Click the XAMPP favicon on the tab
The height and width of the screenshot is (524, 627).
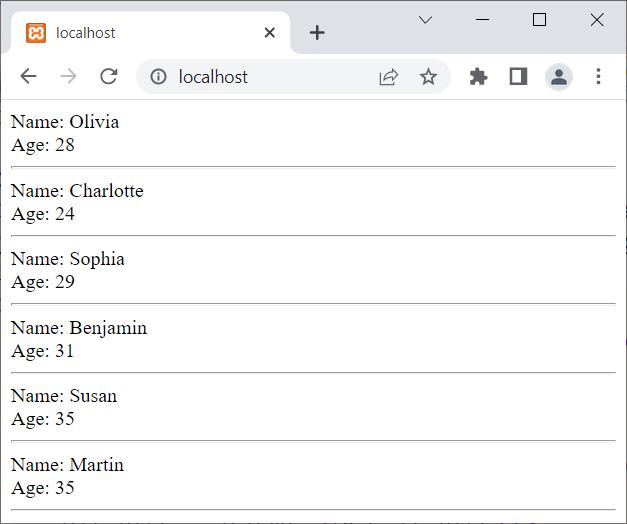36,33
